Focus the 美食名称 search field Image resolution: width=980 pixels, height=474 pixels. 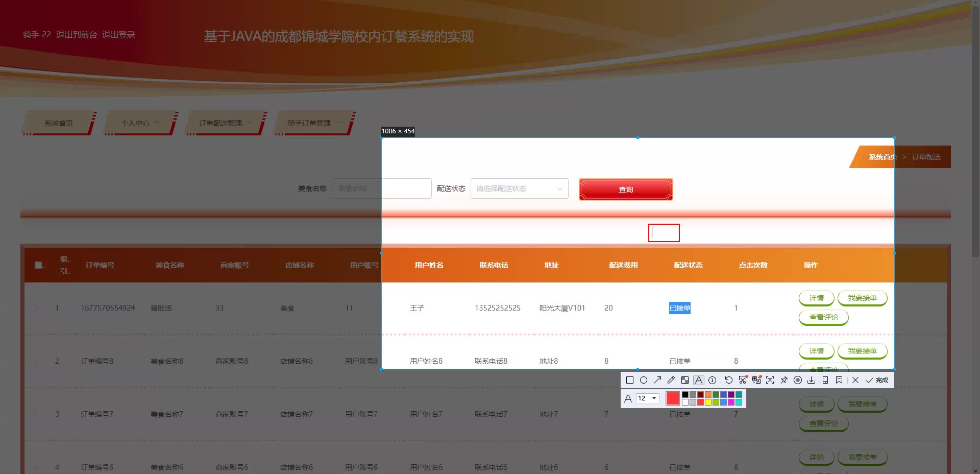(381, 188)
